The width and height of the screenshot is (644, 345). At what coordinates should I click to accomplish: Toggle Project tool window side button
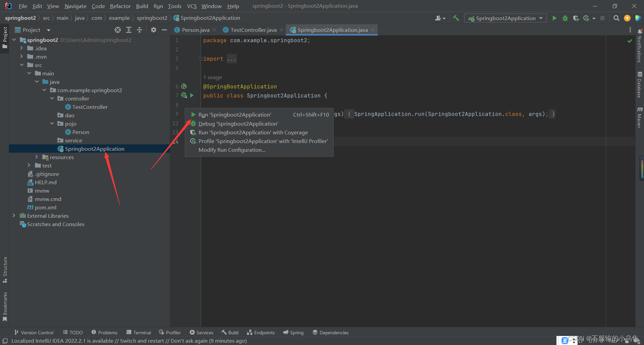pyautogui.click(x=5, y=38)
